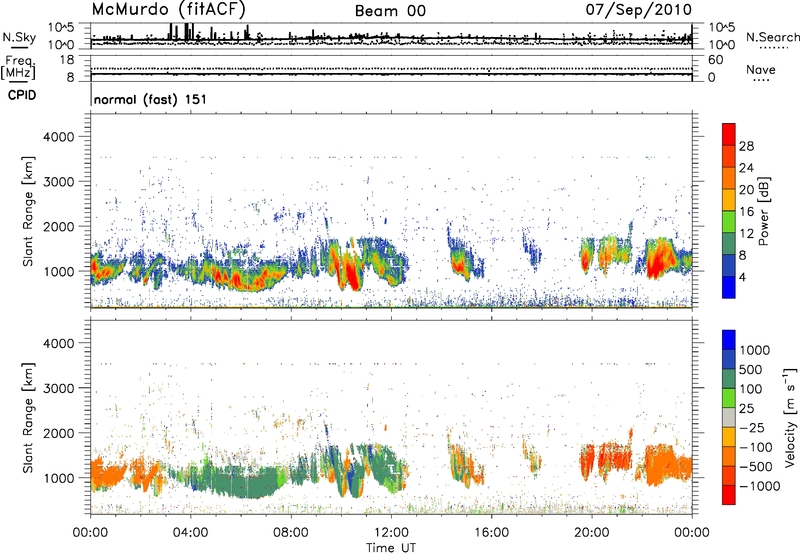Click the 'N.Search' label
Viewport: 800px width, 554px height.
click(x=773, y=37)
